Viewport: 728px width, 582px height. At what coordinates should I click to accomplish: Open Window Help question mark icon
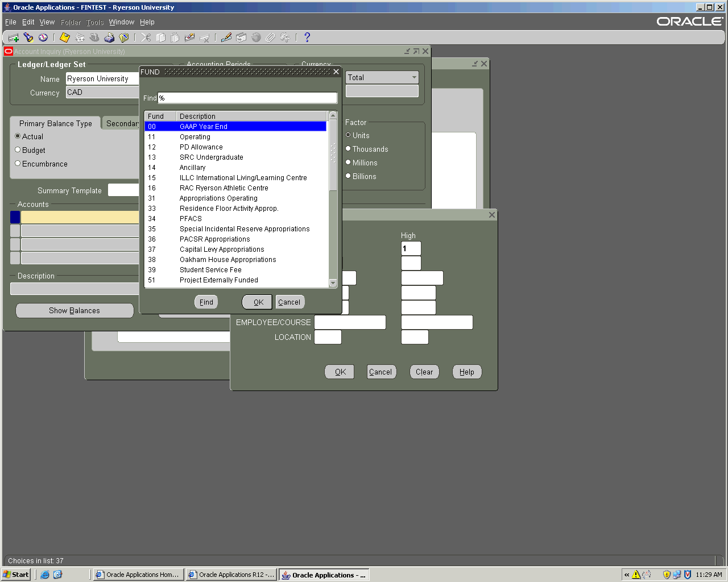tap(307, 38)
